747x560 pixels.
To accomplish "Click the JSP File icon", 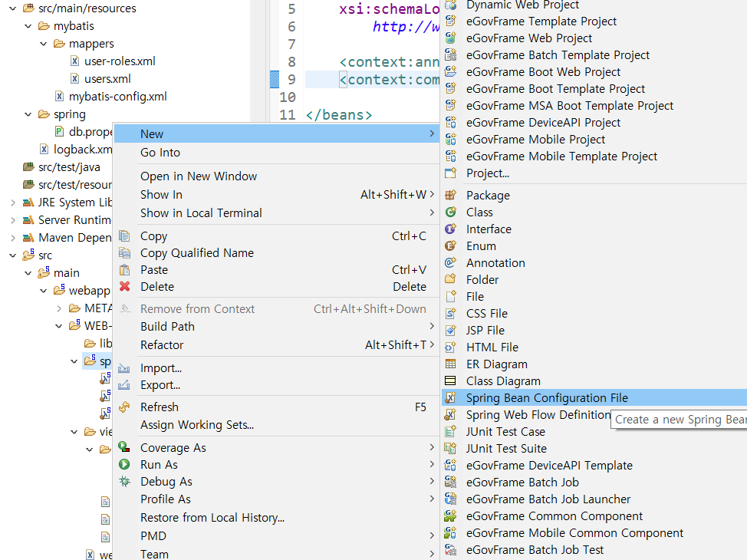I will [450, 331].
